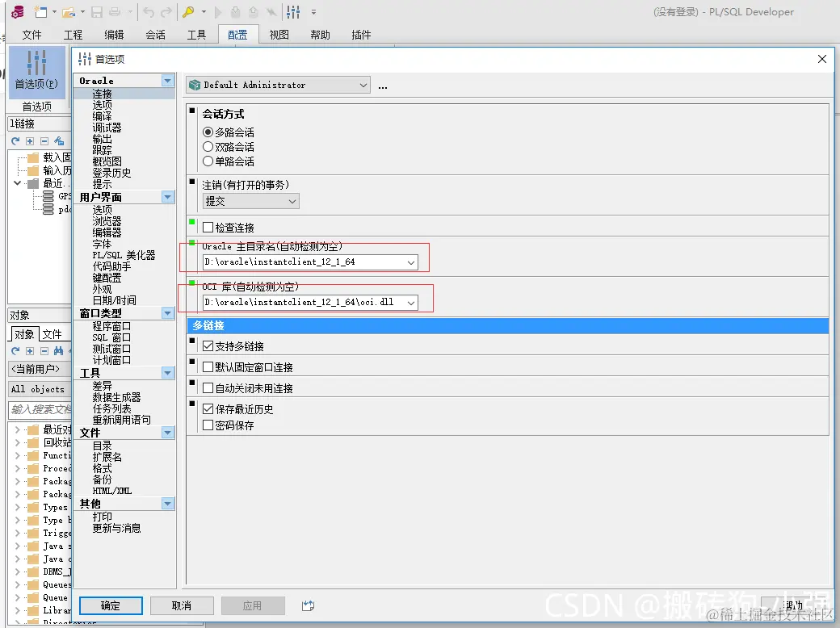Select 键配置 in the preferences list
The image size is (840, 628).
[107, 278]
